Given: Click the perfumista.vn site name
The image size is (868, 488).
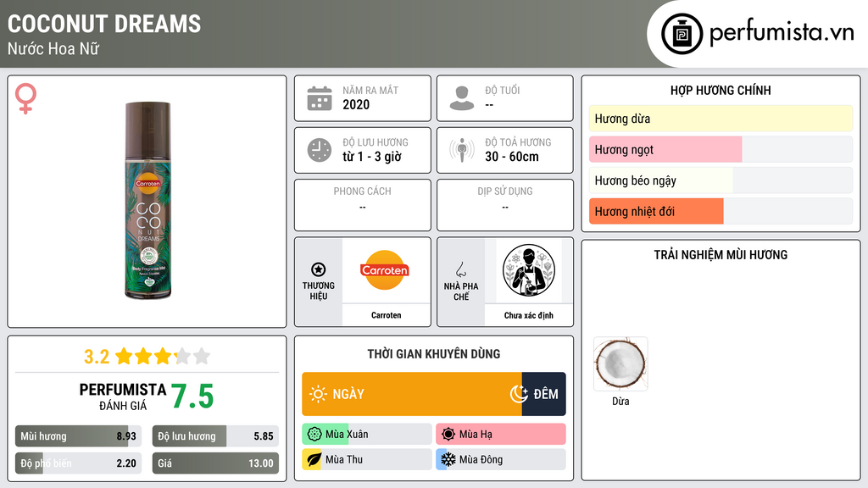Looking at the screenshot, I should click(x=782, y=33).
